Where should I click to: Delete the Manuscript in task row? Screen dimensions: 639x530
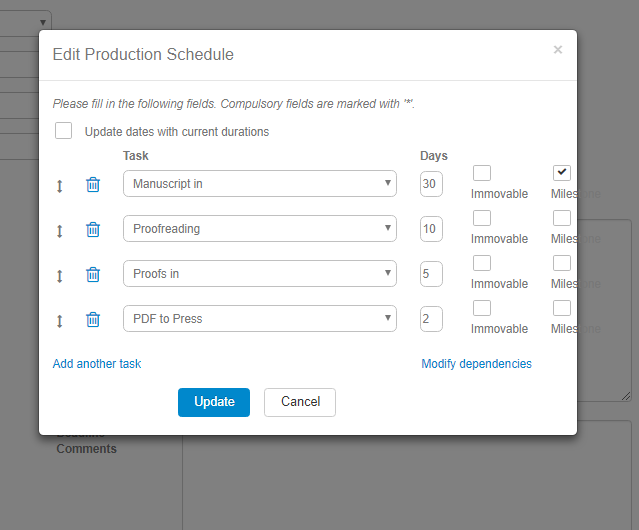coord(93,184)
